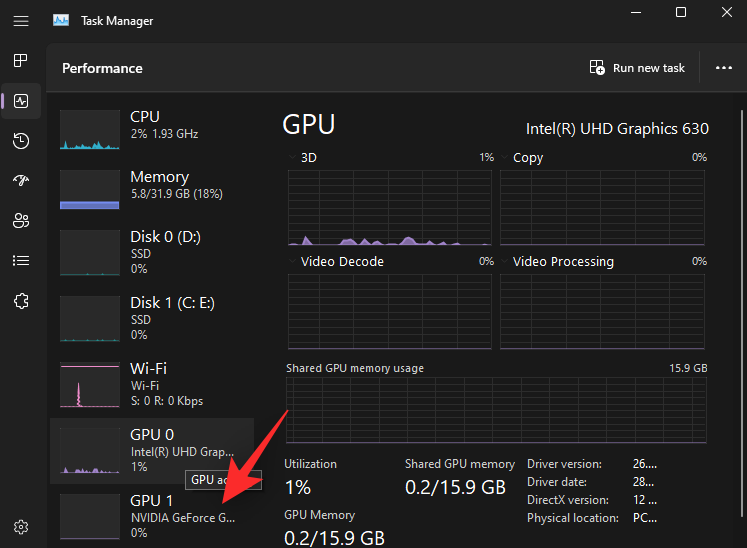Open the Processes page icon
This screenshot has height=548, width=747.
coord(20,61)
